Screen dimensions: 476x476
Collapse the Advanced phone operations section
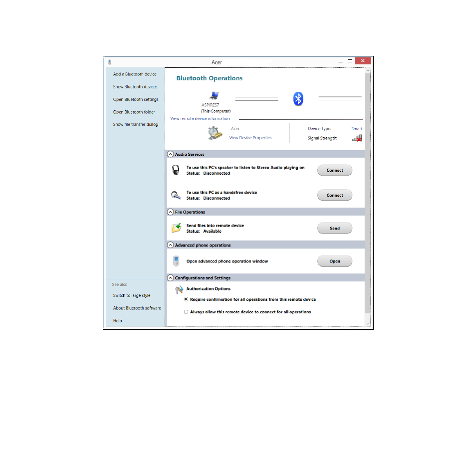click(x=171, y=245)
